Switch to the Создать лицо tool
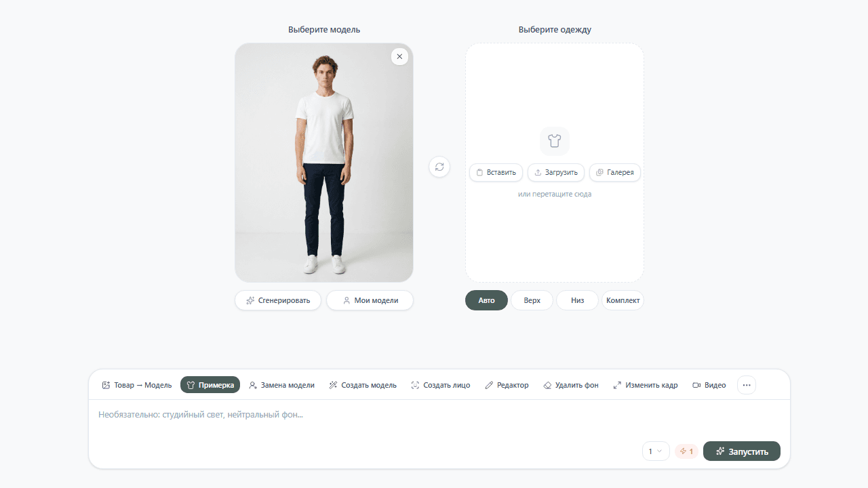The width and height of the screenshot is (868, 488). 440,385
